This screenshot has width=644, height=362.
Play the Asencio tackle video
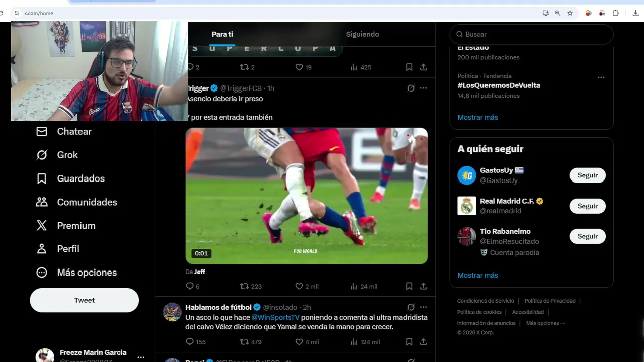coord(306,196)
